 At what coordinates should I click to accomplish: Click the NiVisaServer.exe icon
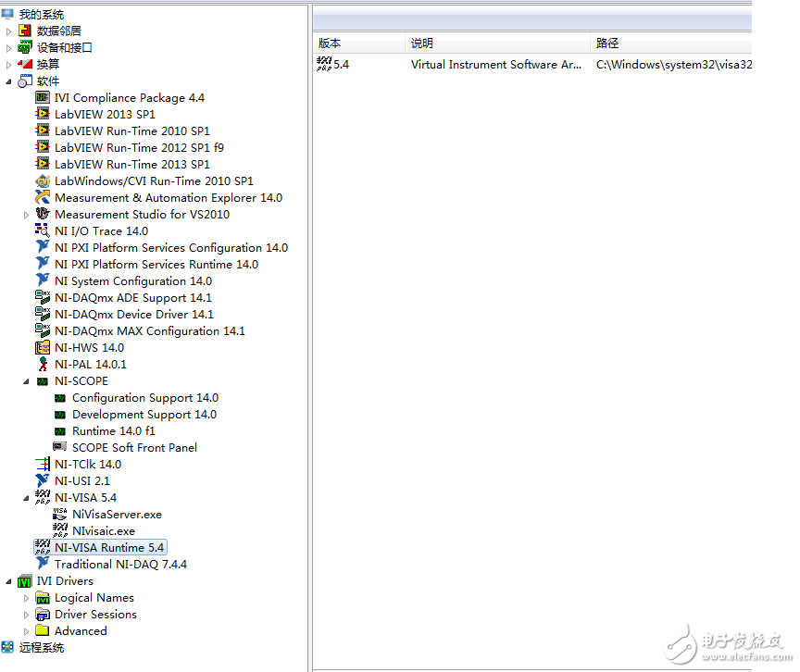coord(59,514)
